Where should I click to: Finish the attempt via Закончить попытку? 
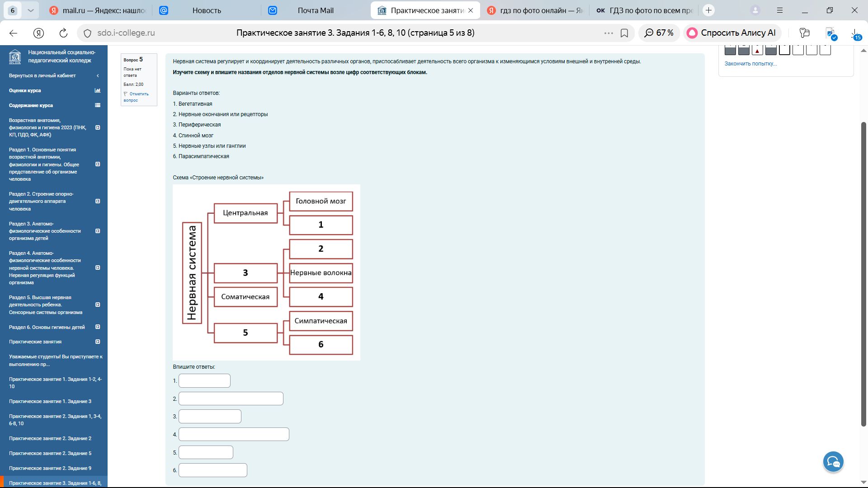pyautogui.click(x=750, y=64)
